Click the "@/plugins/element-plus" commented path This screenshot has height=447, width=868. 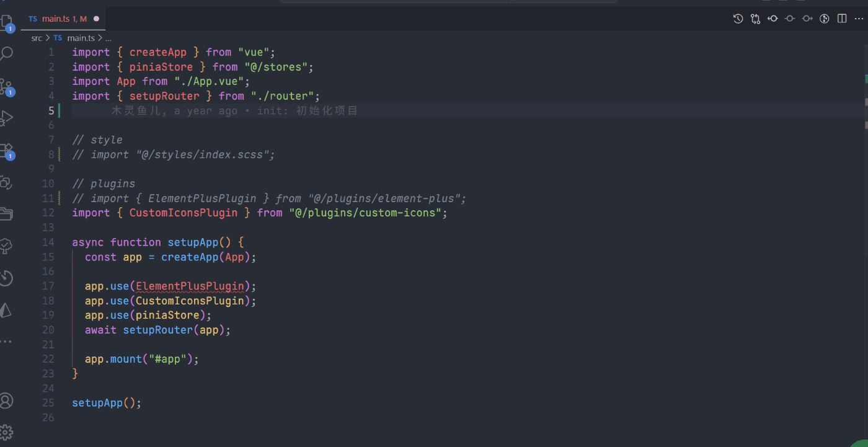[384, 198]
